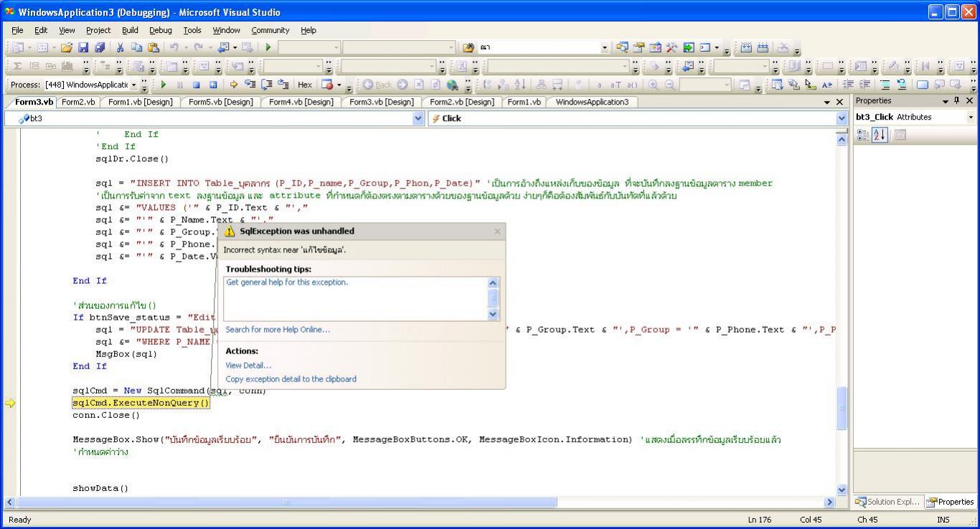Image resolution: width=980 pixels, height=529 pixels.
Task: Click the Step Over icon
Action: 267,85
